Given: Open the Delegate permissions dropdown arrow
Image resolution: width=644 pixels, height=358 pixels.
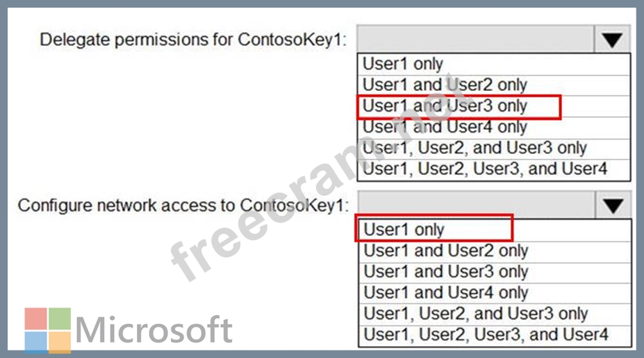Looking at the screenshot, I should coord(612,40).
